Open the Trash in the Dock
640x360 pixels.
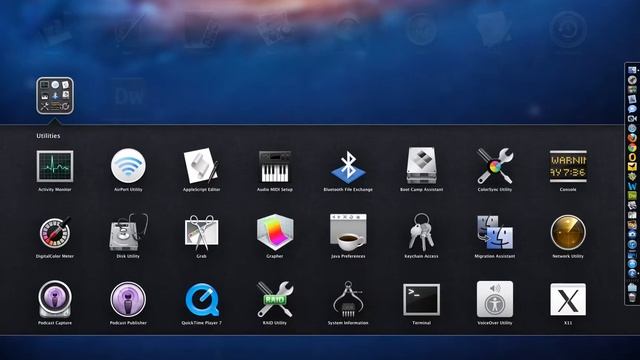(632, 297)
